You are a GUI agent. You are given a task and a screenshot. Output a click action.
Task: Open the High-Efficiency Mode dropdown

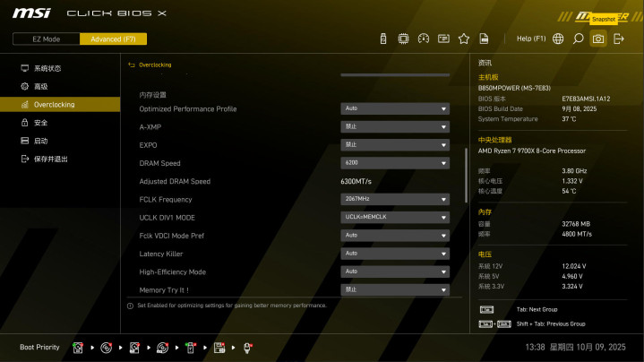[395, 271]
